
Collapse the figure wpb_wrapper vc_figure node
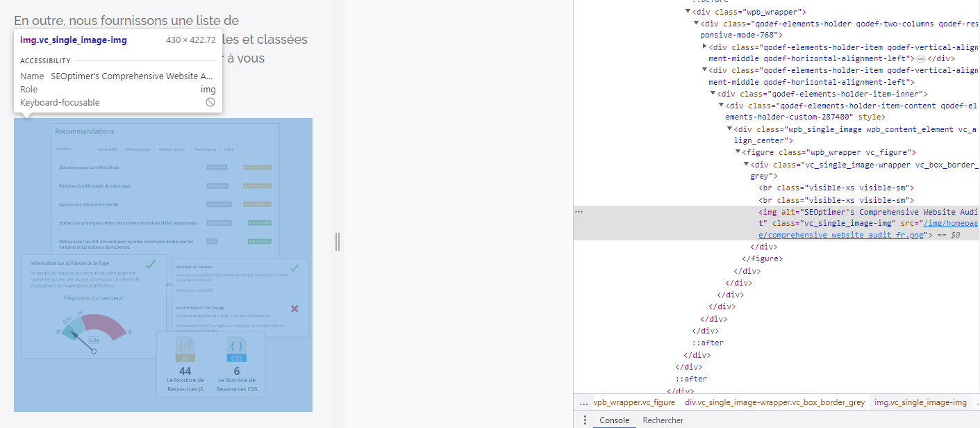pos(738,152)
